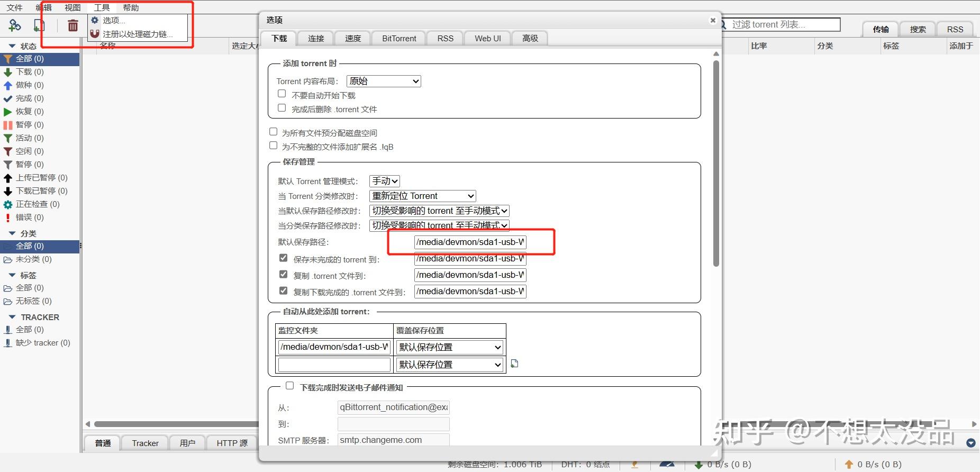Image resolution: width=980 pixels, height=472 pixels.
Task: Open the Tracker bottom panel tab
Action: (x=145, y=443)
